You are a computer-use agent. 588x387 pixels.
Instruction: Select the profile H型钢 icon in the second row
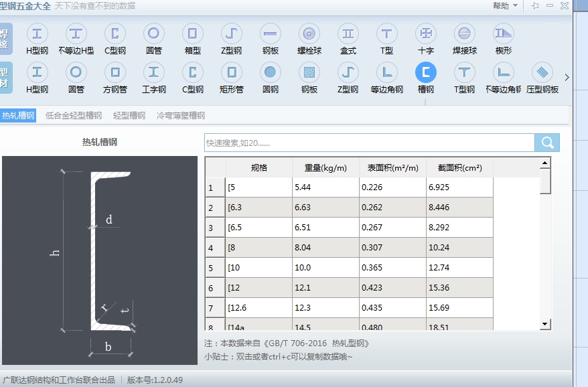37,72
